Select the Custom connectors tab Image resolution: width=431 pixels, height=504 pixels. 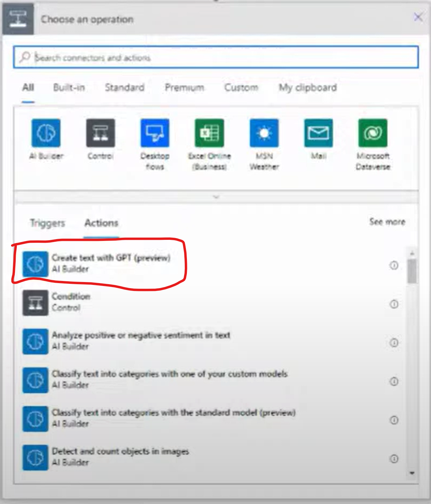[x=241, y=88]
